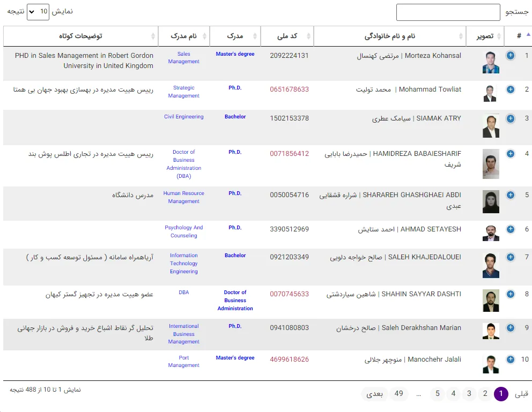
Task: Expand row details for SALEH KHAJEDALOUEI
Action: tap(511, 257)
